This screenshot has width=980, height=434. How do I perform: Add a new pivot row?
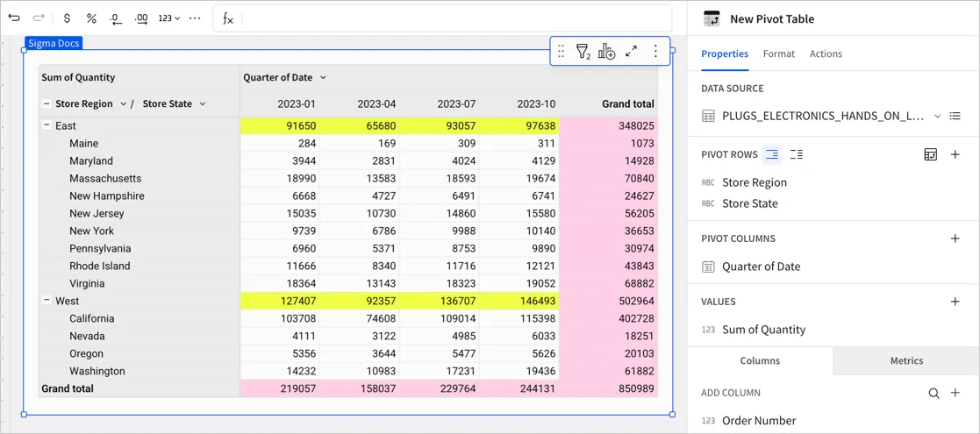[x=955, y=154]
